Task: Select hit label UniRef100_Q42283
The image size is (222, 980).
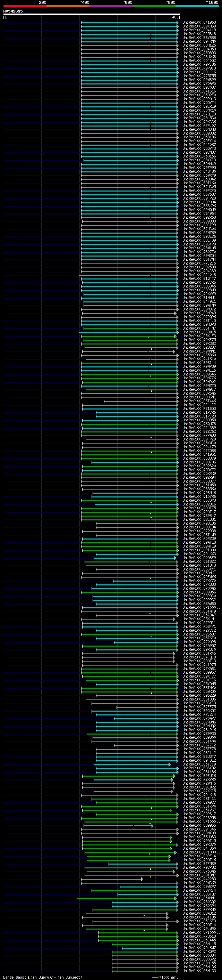Action: click(x=199, y=879)
